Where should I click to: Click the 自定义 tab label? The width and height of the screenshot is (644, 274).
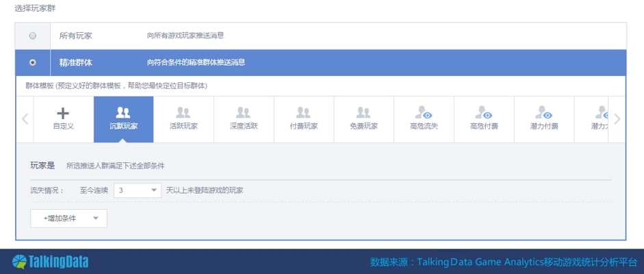coord(63,126)
